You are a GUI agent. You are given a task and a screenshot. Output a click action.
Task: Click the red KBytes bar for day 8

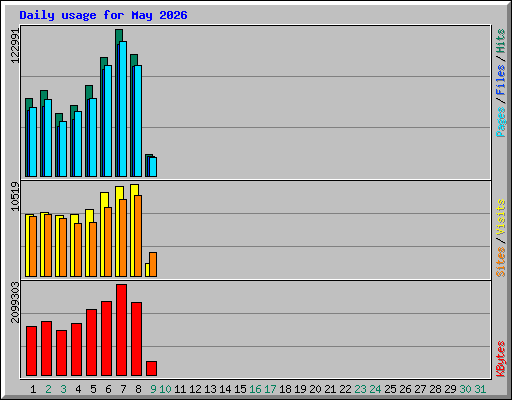(136, 339)
